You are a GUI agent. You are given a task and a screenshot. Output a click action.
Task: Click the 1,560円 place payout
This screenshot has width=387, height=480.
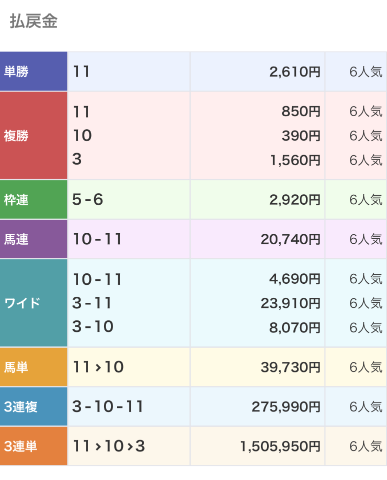(295, 160)
